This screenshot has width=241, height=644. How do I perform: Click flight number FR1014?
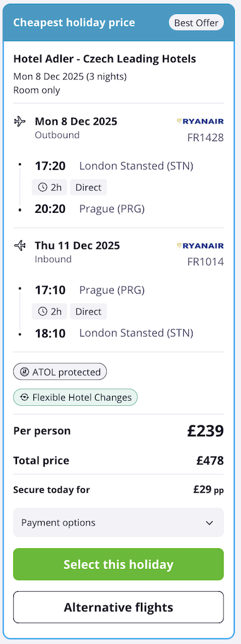(x=205, y=262)
